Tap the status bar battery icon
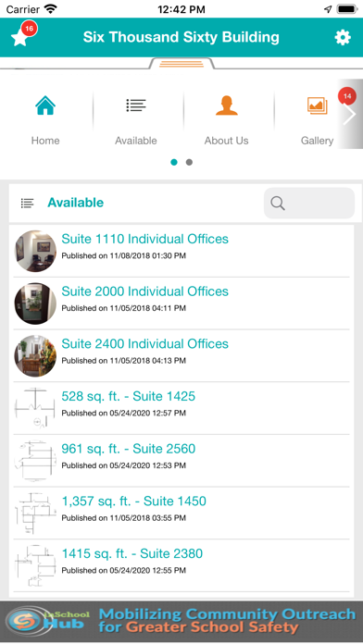363x644 pixels. [x=347, y=9]
